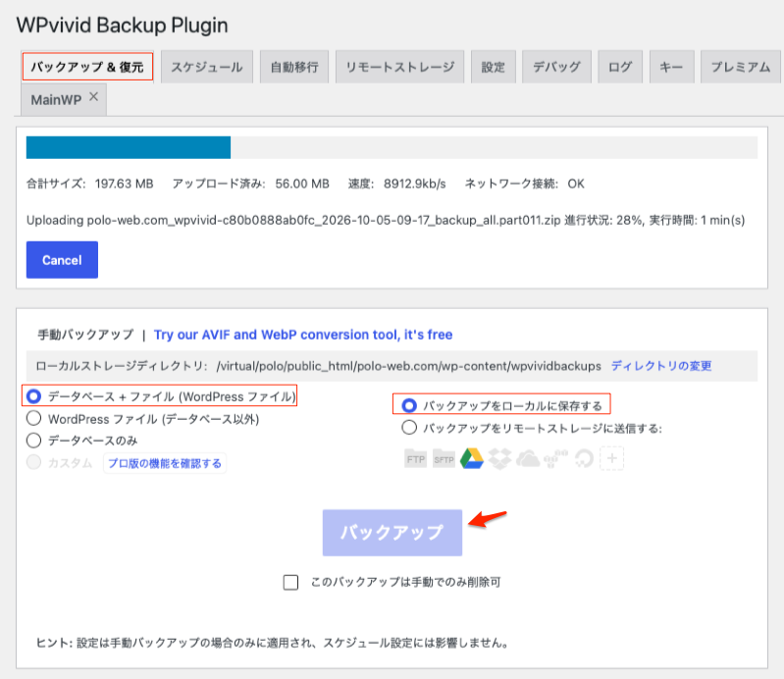Image resolution: width=784 pixels, height=679 pixels.
Task: Select データベース + ファイル radio option
Action: click(x=34, y=396)
